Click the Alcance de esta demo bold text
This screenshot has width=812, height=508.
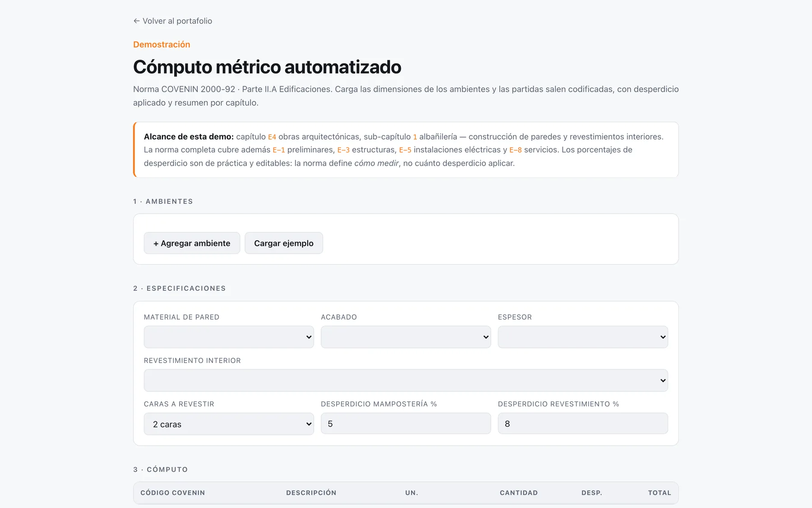[x=189, y=136]
